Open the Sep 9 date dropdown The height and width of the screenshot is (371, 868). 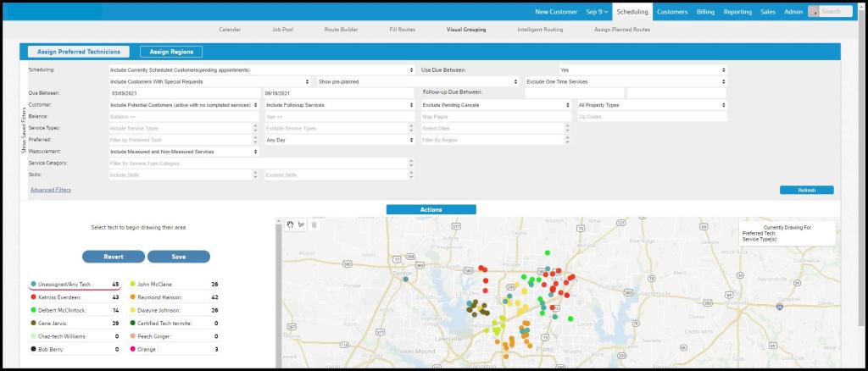pos(597,12)
